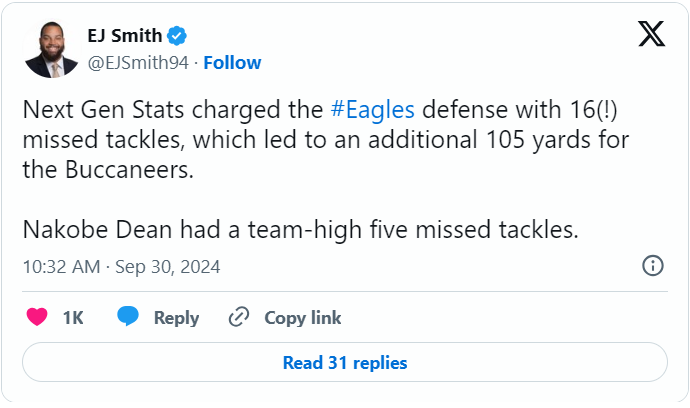Viewport: 690px width, 408px height.
Task: Open the @EJSmith94 handle link
Action: pos(141,62)
